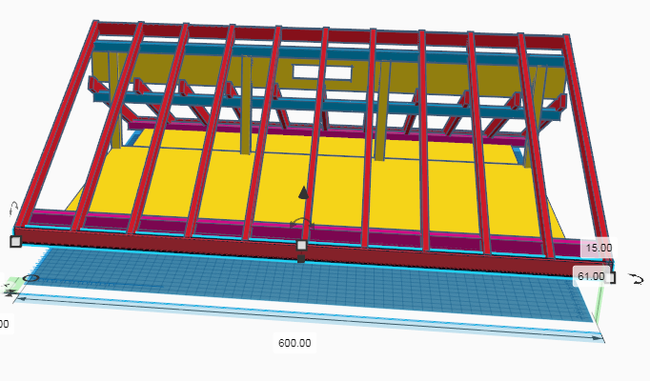Select the white center resize handle
The height and width of the screenshot is (381, 650).
pyautogui.click(x=302, y=245)
